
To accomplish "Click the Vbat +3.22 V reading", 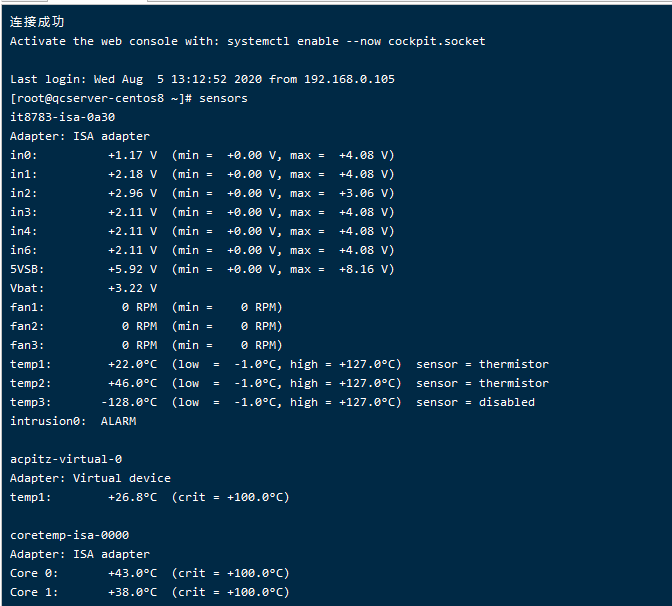I will [x=132, y=288].
